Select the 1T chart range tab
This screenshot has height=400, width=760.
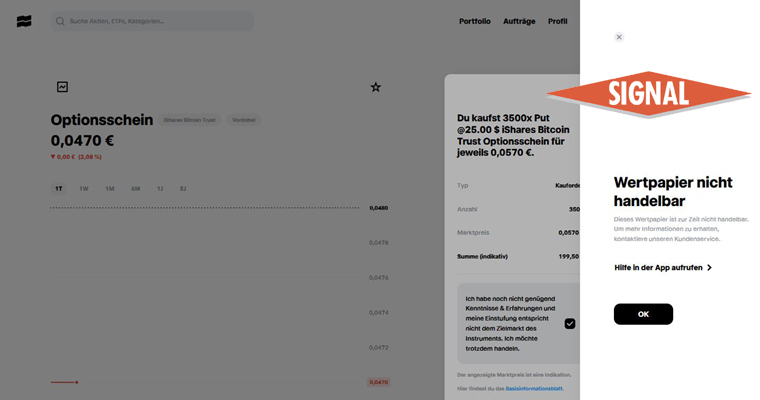click(59, 189)
